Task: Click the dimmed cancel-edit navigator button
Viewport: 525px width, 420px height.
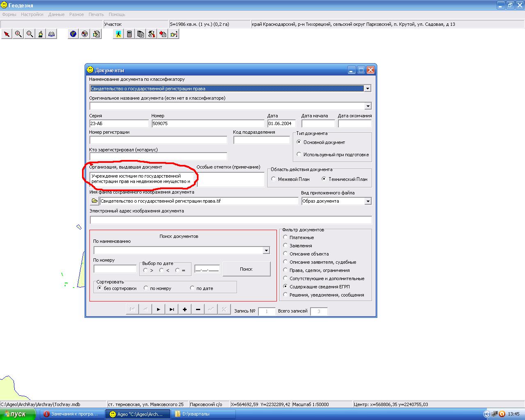Action: [224, 309]
